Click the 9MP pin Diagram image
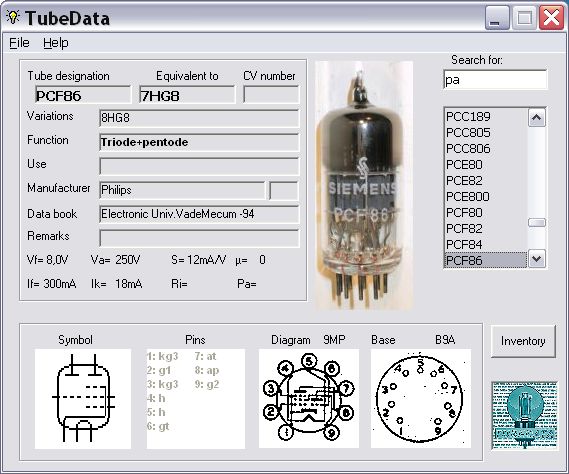 pos(308,398)
